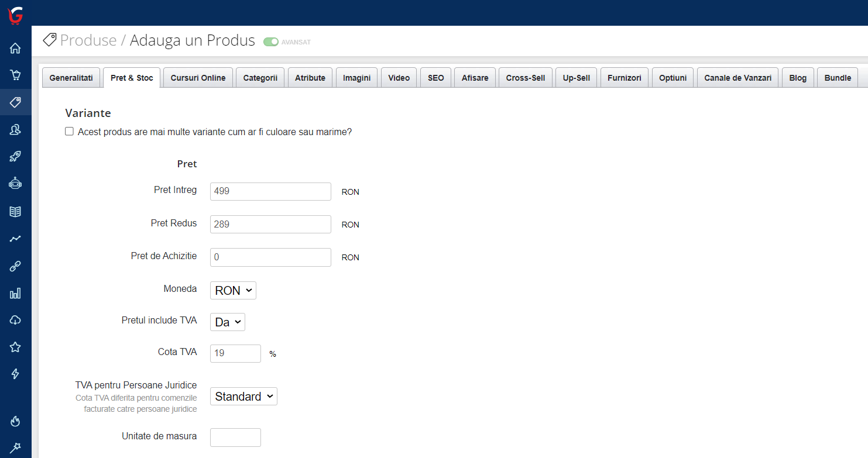Switch to the Imagini tab

pos(356,77)
